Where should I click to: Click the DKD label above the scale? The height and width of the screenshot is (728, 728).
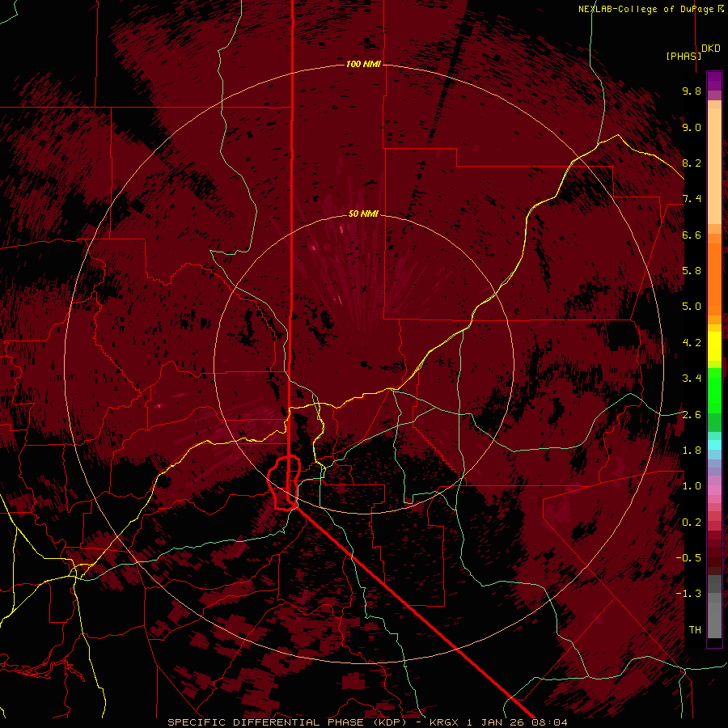point(711,49)
